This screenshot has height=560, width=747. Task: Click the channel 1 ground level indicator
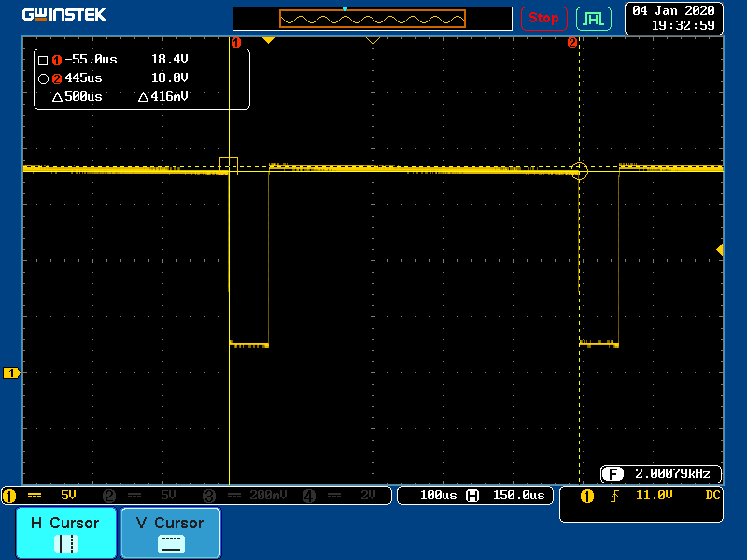coord(11,373)
